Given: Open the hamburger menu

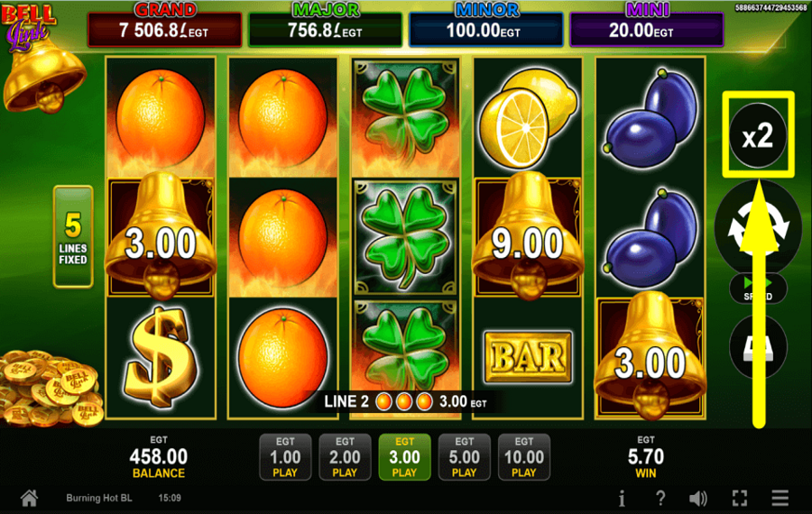Looking at the screenshot, I should pyautogui.click(x=780, y=499).
